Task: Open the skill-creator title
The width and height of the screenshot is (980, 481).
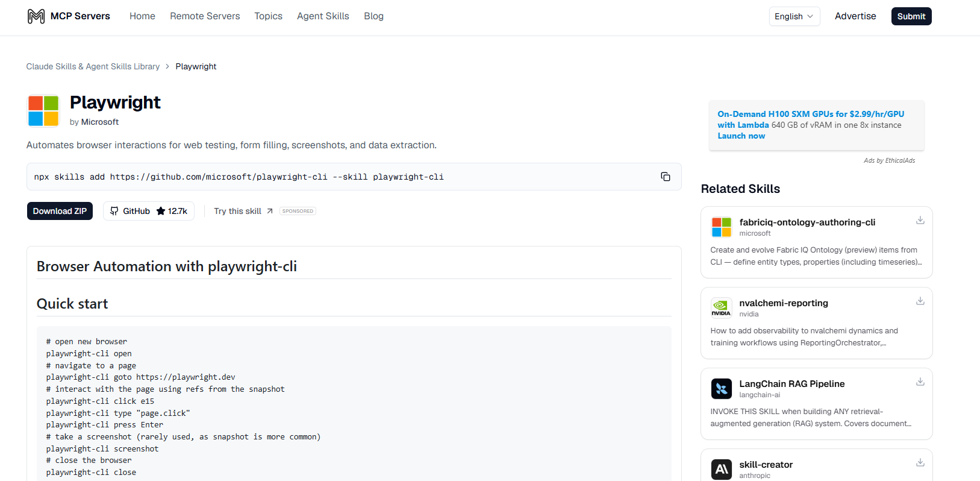Action: [x=766, y=465]
